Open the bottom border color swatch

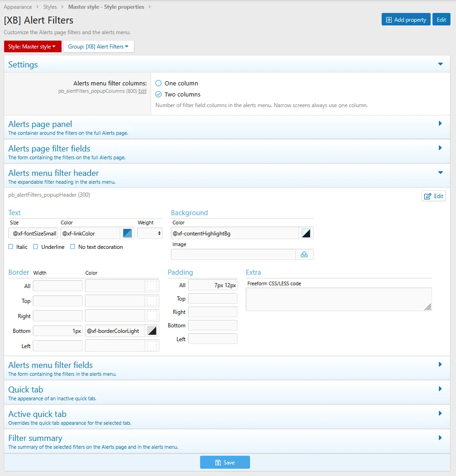(x=152, y=331)
